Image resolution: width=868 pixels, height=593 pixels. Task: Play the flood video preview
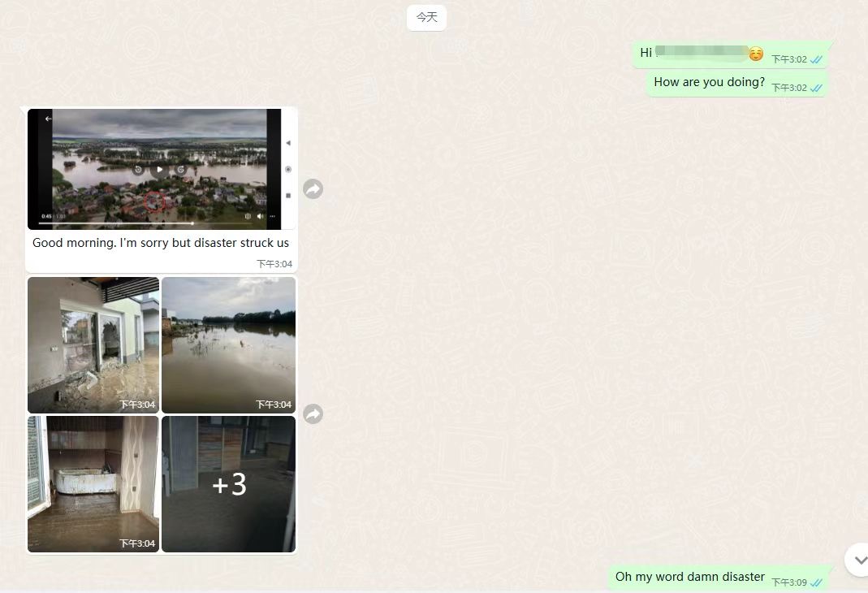159,170
